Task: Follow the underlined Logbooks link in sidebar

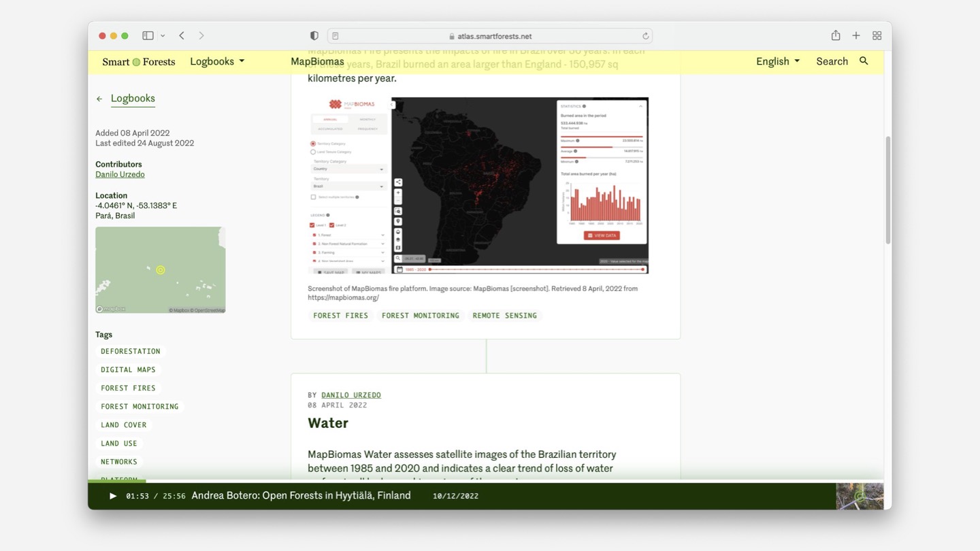Action: (x=133, y=99)
